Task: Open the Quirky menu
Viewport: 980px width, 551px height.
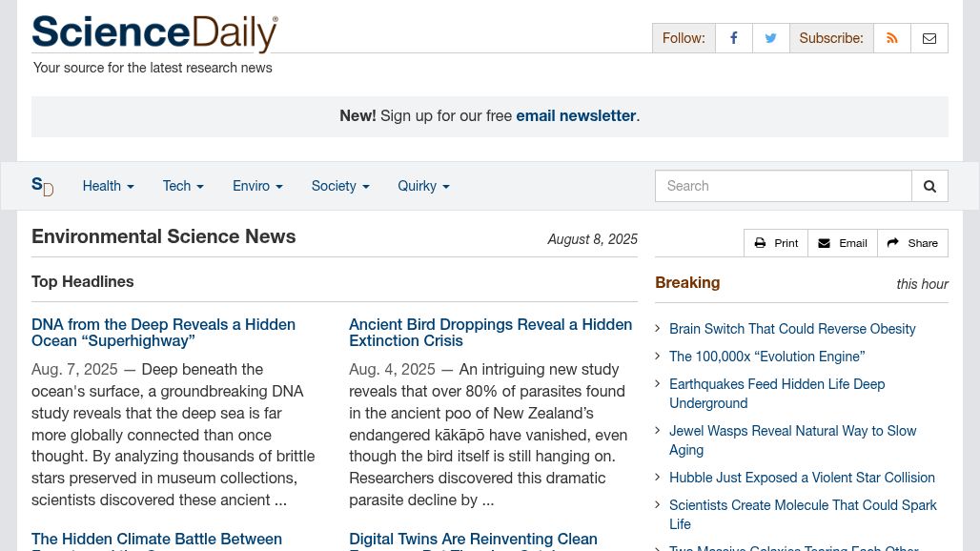Action: click(x=424, y=186)
